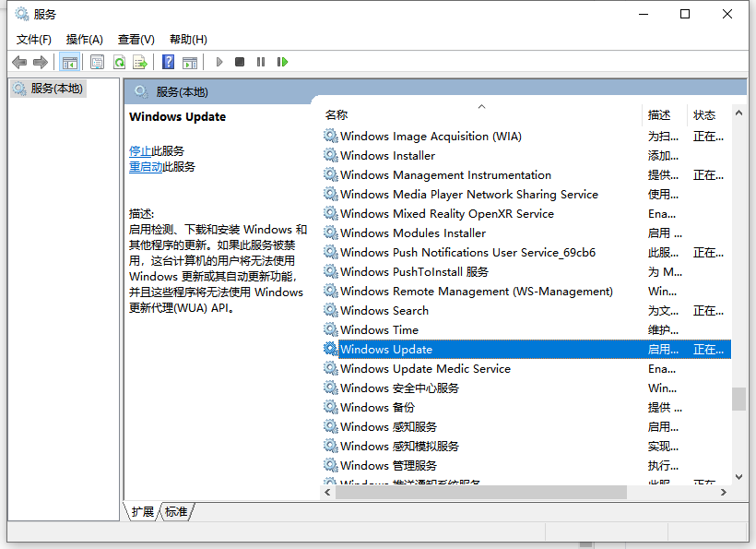Sort services by clicking the 名称 column header
Image resolution: width=756 pixels, height=549 pixels.
coord(337,114)
